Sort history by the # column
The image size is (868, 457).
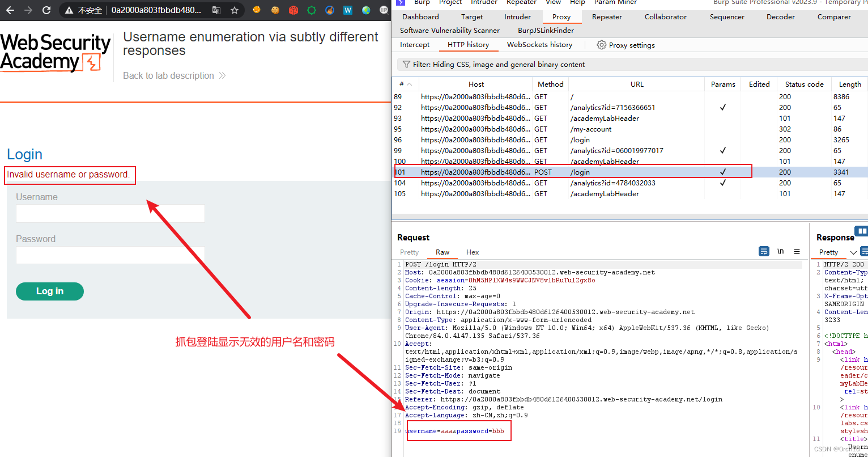click(405, 84)
